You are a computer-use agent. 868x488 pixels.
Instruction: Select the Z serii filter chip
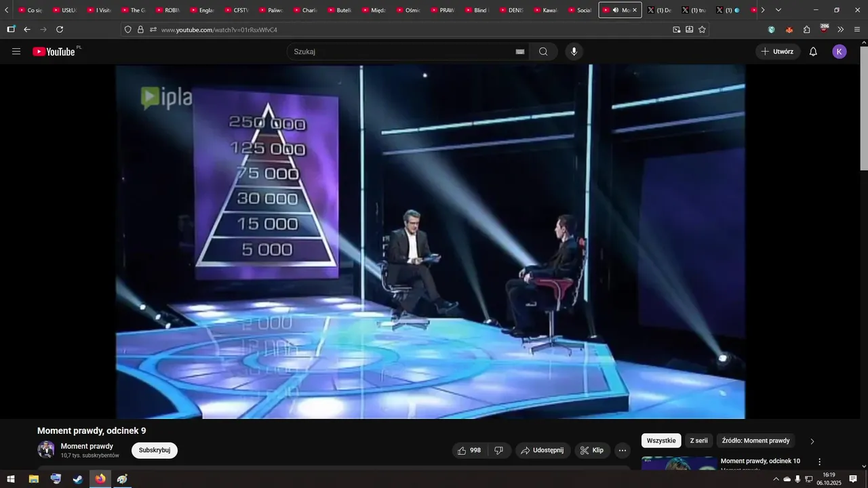coord(698,441)
